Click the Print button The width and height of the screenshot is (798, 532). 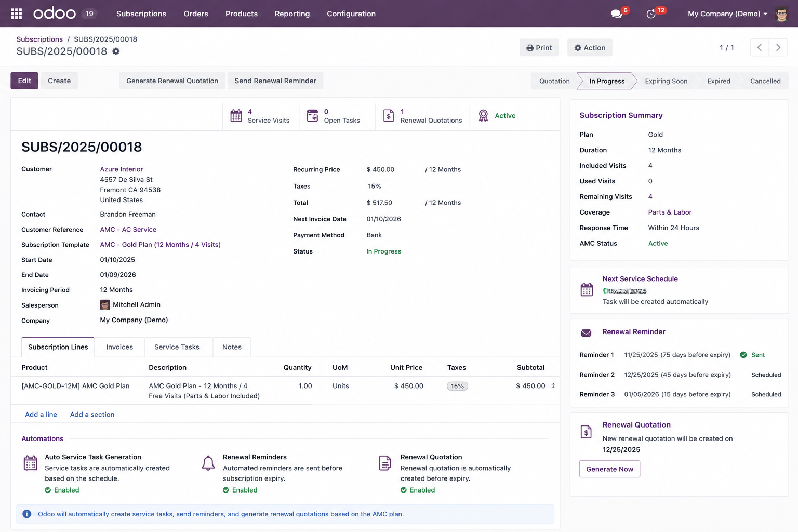[x=539, y=48]
